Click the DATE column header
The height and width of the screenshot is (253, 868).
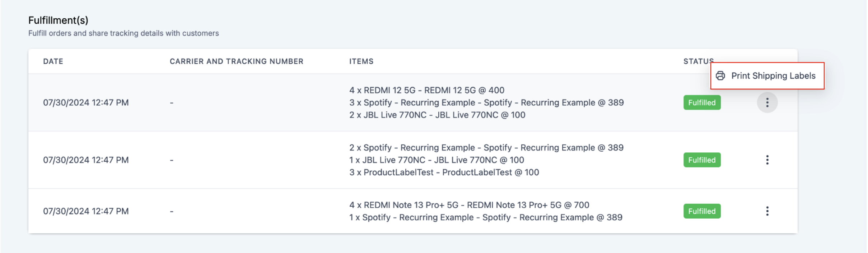coord(53,61)
